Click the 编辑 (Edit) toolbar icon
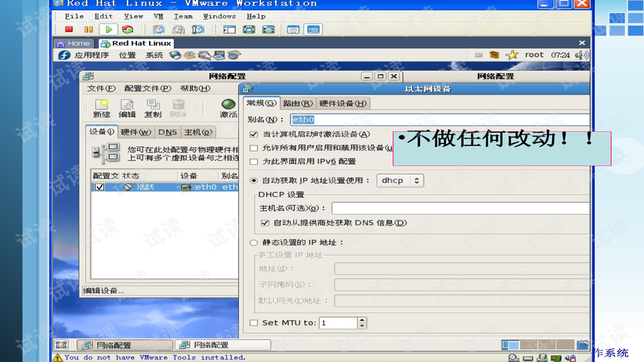The height and width of the screenshot is (362, 644). [127, 109]
